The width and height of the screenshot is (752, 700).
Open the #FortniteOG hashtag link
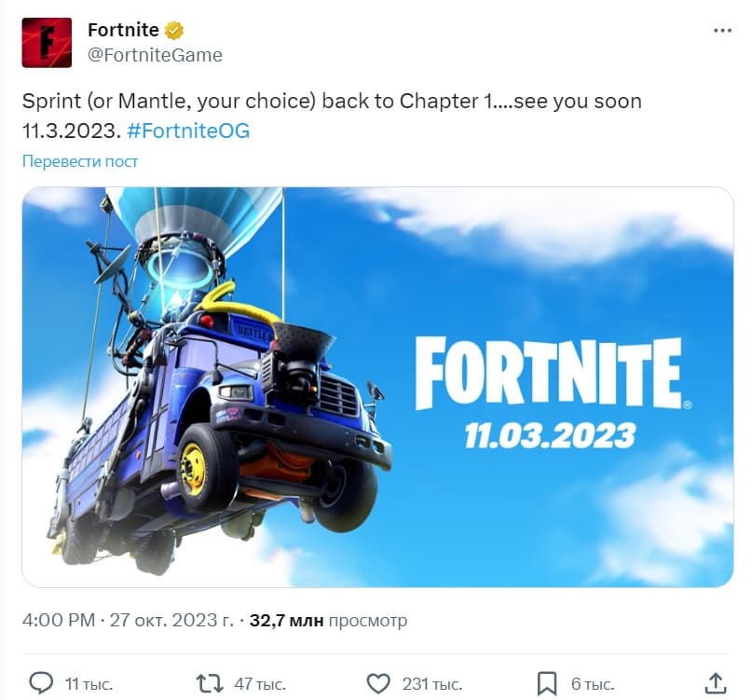coord(188,130)
